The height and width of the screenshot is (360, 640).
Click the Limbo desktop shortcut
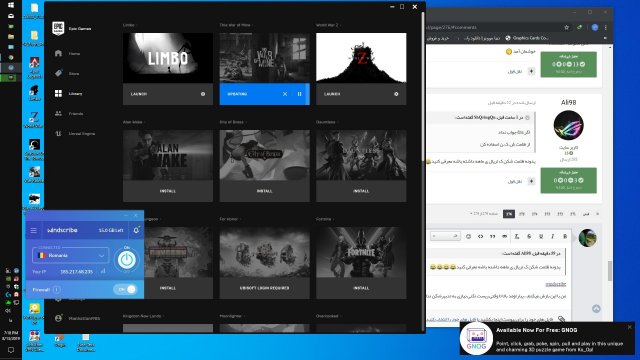click(x=34, y=93)
